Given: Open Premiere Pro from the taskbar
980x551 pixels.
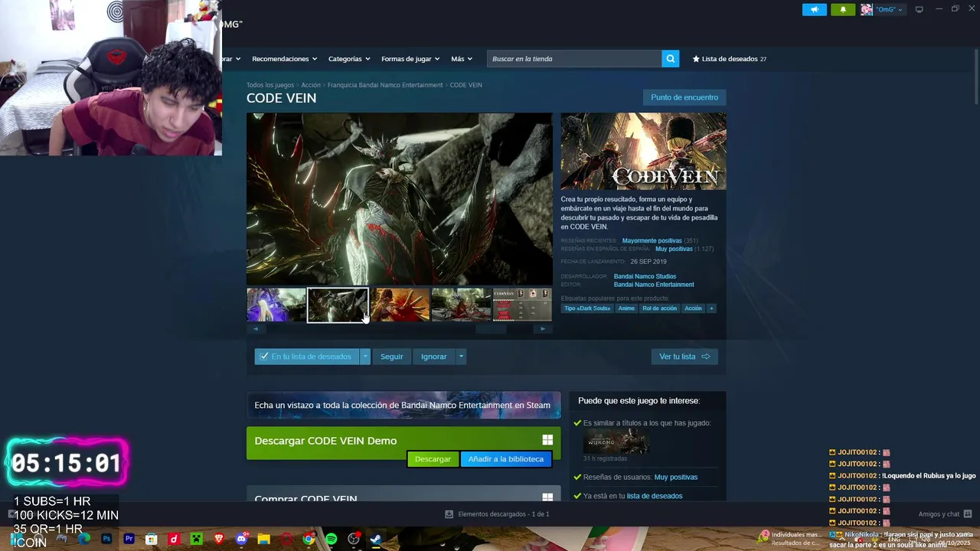Looking at the screenshot, I should coord(129,539).
